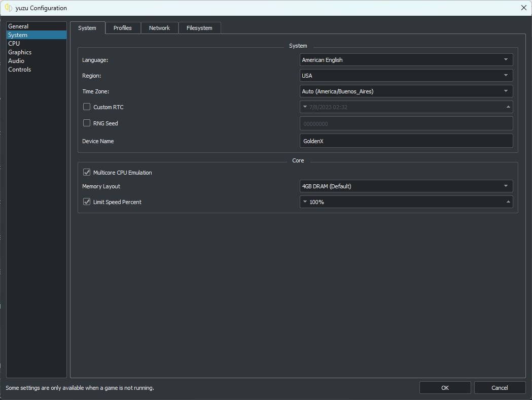This screenshot has width=532, height=400.
Task: Increase the speed limit percent value
Action: [508, 202]
